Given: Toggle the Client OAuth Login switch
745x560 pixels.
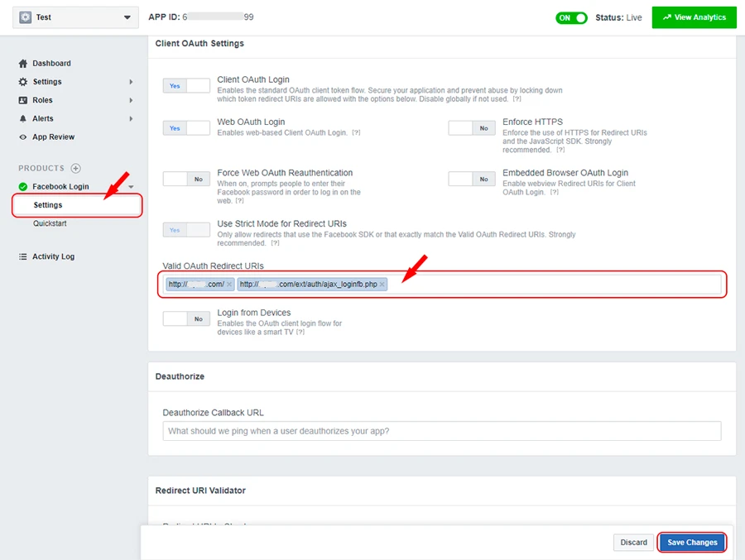Looking at the screenshot, I should coord(186,85).
